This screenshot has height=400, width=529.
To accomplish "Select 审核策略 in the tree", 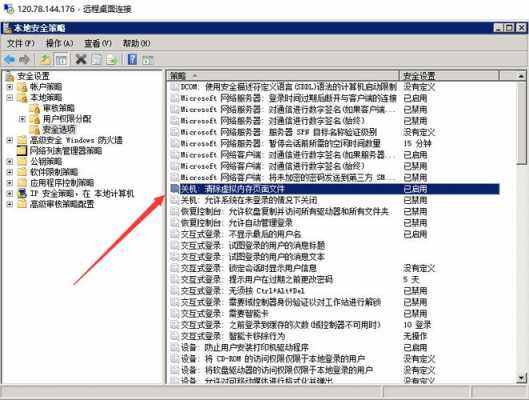I will pyautogui.click(x=59, y=108).
